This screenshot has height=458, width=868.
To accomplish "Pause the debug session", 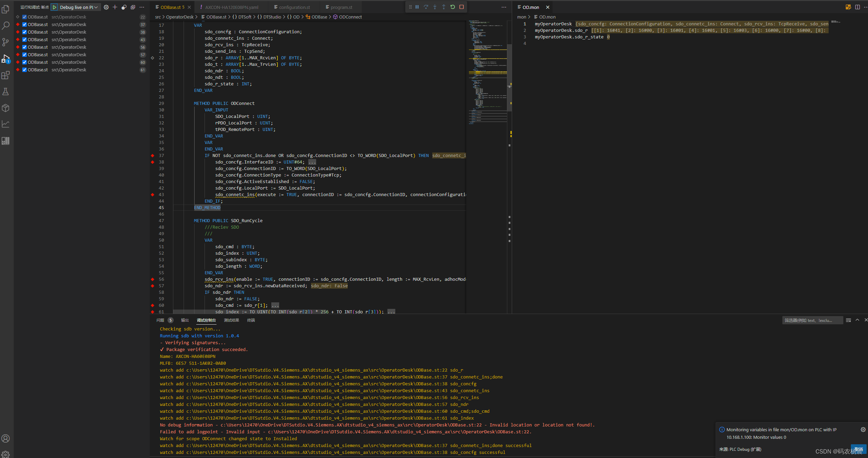I will pyautogui.click(x=417, y=7).
